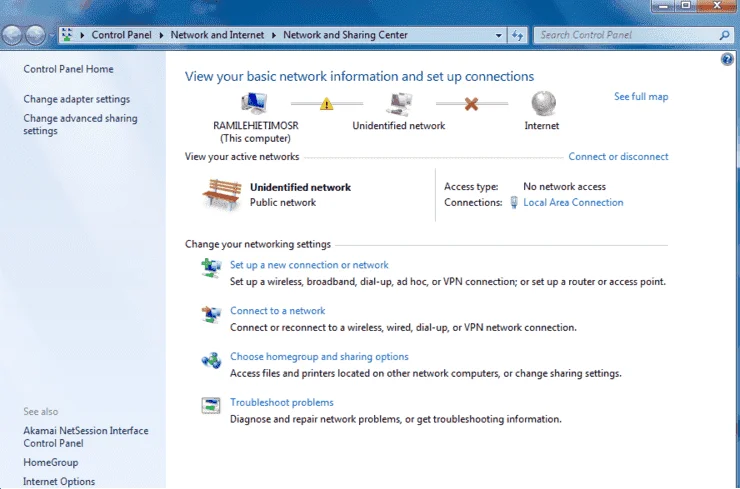
Task: Open Local Area Connection status link
Action: (x=573, y=202)
